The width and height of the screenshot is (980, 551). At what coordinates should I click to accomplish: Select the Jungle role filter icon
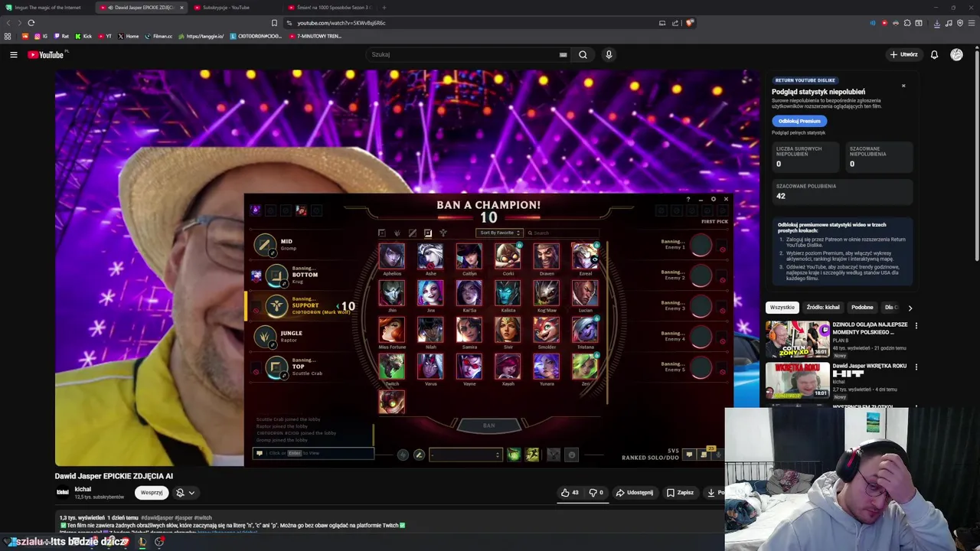click(397, 233)
